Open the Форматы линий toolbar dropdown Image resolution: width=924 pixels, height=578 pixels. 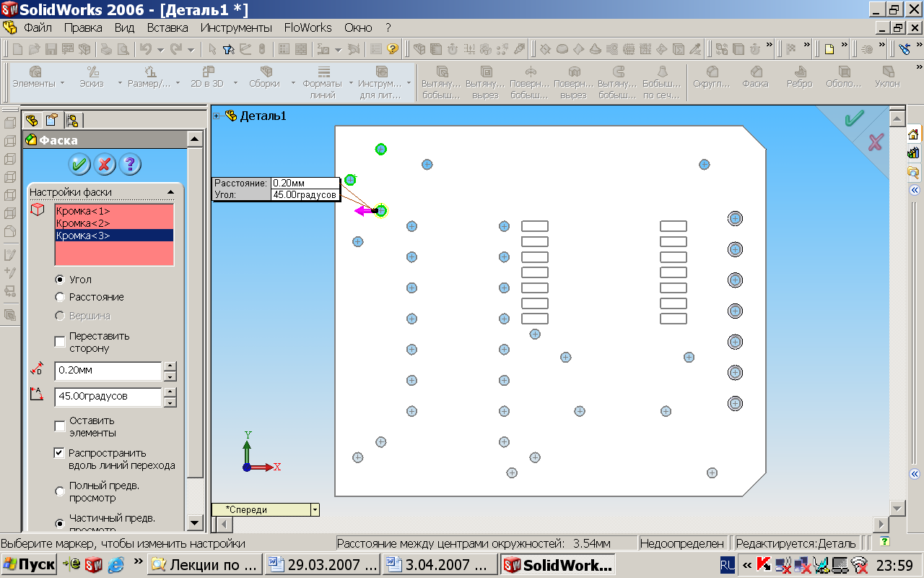click(x=352, y=83)
